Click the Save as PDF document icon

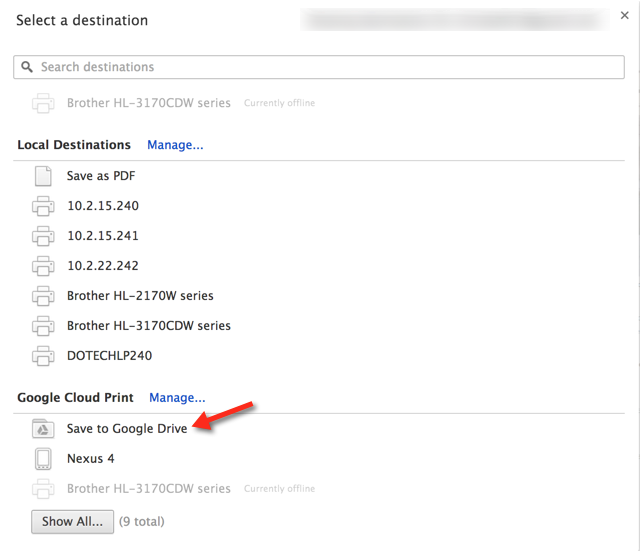click(x=43, y=176)
